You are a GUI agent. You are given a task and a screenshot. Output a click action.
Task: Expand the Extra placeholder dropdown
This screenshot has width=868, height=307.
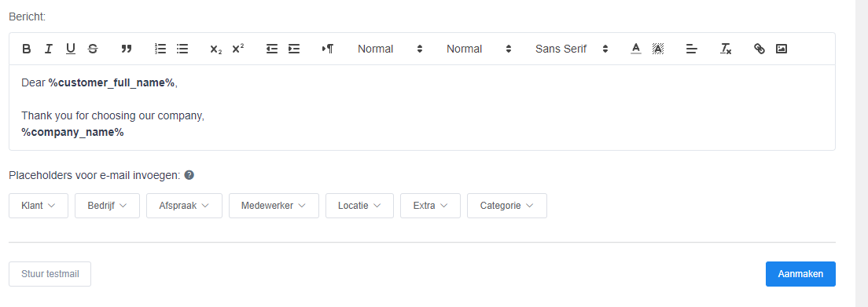pos(430,206)
